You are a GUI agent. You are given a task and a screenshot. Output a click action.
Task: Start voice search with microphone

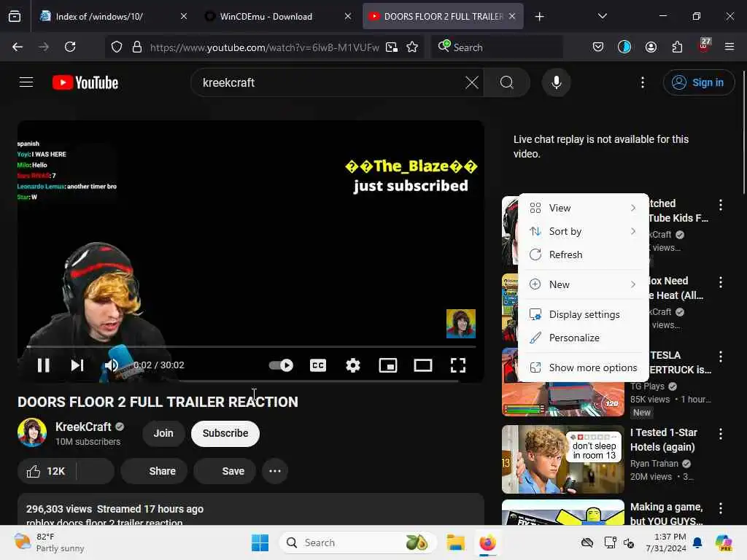556,82
